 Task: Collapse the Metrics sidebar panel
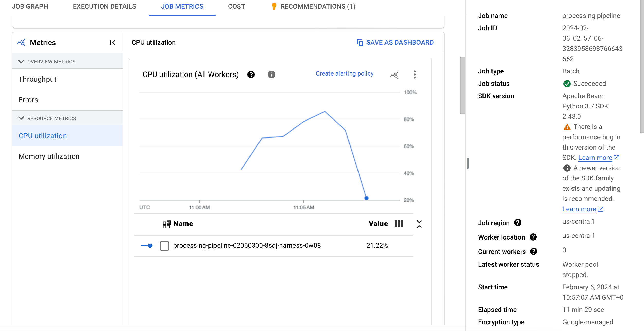tap(112, 43)
